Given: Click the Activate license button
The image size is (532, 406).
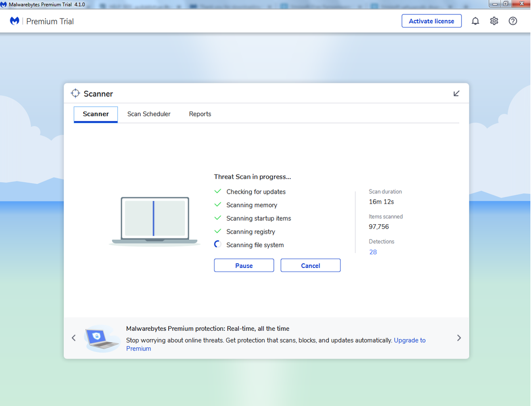Looking at the screenshot, I should tap(431, 21).
